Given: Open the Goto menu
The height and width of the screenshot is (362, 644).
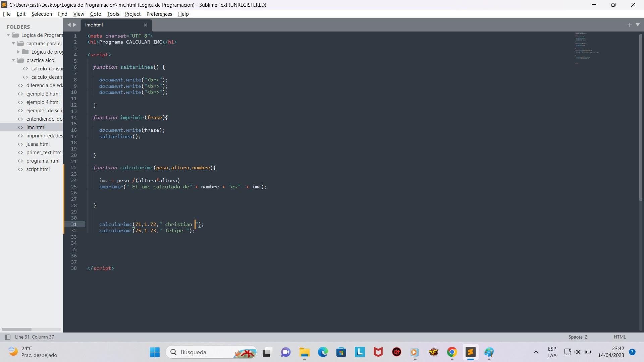Looking at the screenshot, I should click(96, 14).
